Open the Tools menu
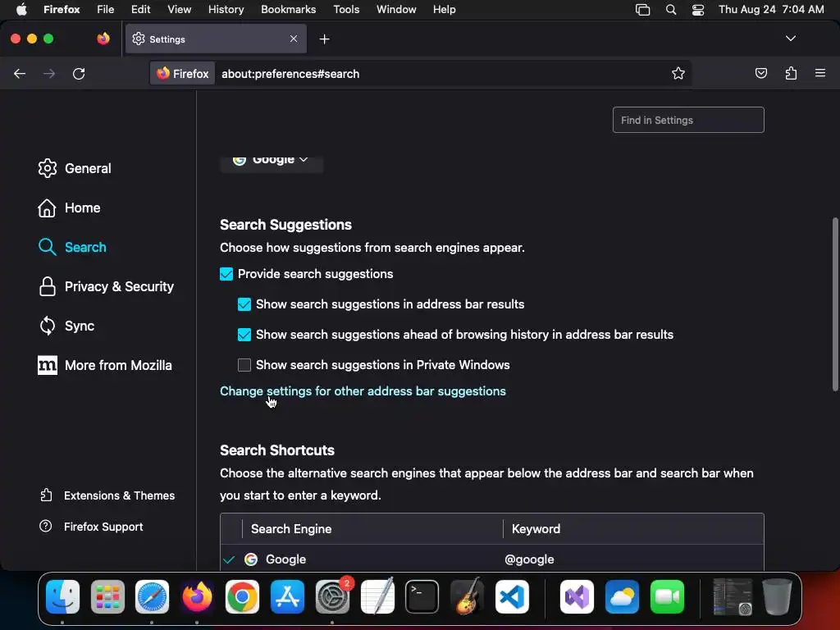This screenshot has width=840, height=630. pyautogui.click(x=346, y=9)
